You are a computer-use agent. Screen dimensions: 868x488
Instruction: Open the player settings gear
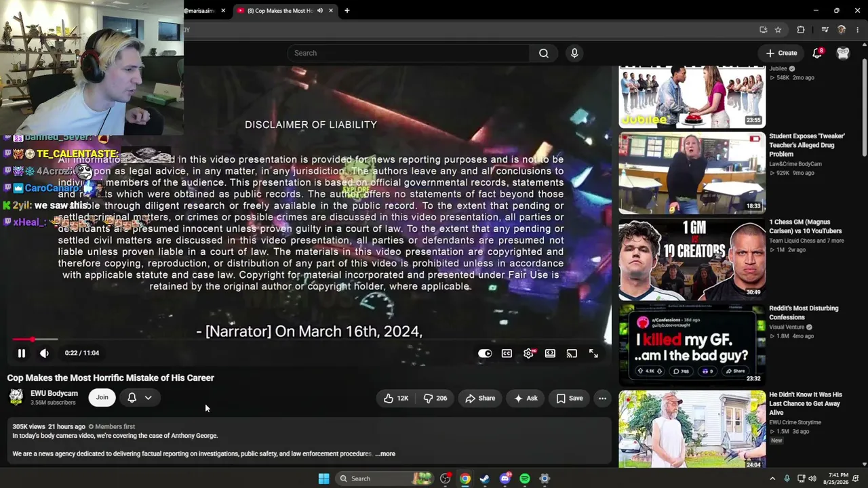pos(528,353)
